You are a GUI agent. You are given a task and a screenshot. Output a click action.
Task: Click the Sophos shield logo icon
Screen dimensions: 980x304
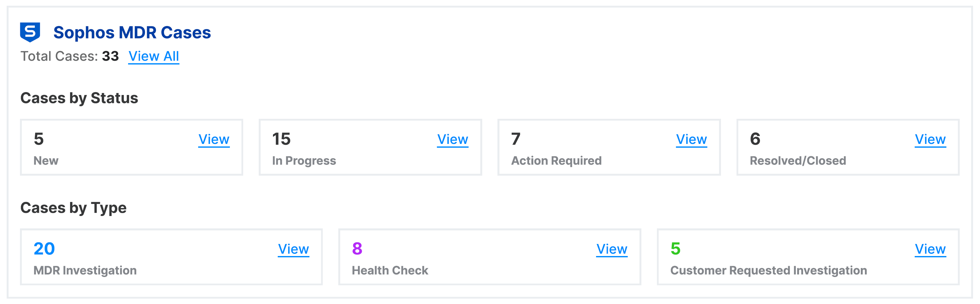[x=30, y=32]
